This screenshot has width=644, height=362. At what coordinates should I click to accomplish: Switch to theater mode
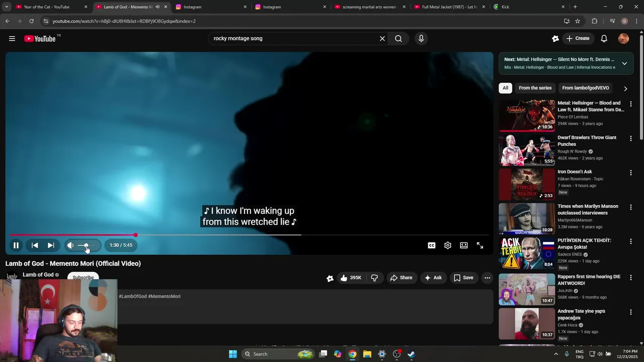(x=464, y=245)
